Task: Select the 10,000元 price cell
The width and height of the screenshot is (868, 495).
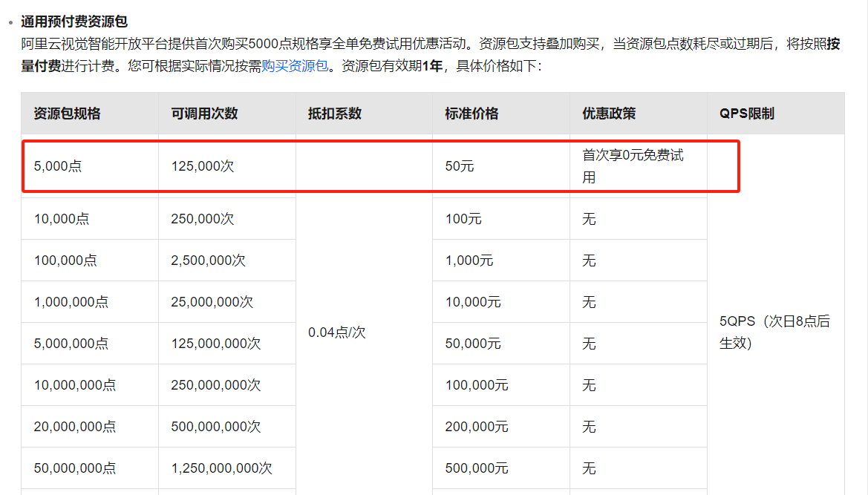Action: pyautogui.click(x=501, y=301)
